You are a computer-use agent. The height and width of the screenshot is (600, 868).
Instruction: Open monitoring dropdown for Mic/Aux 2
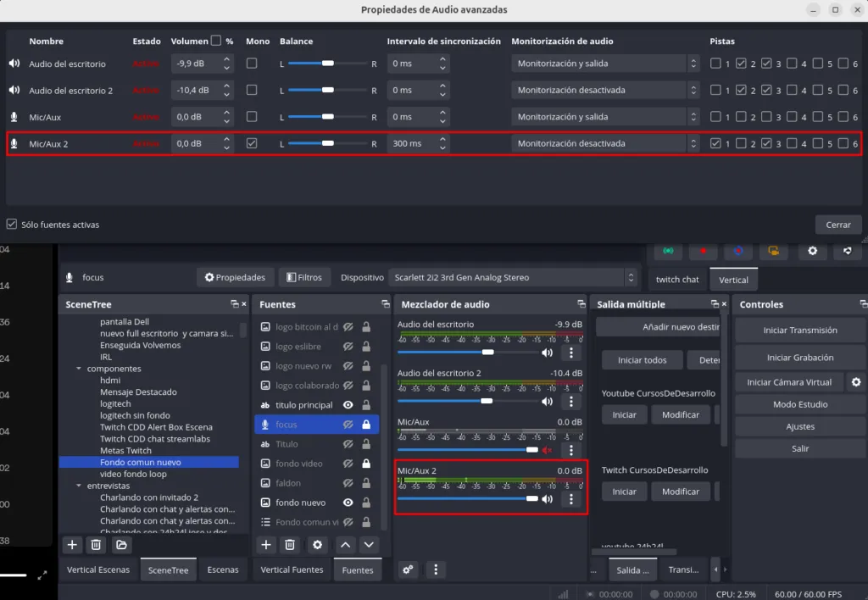pos(605,144)
